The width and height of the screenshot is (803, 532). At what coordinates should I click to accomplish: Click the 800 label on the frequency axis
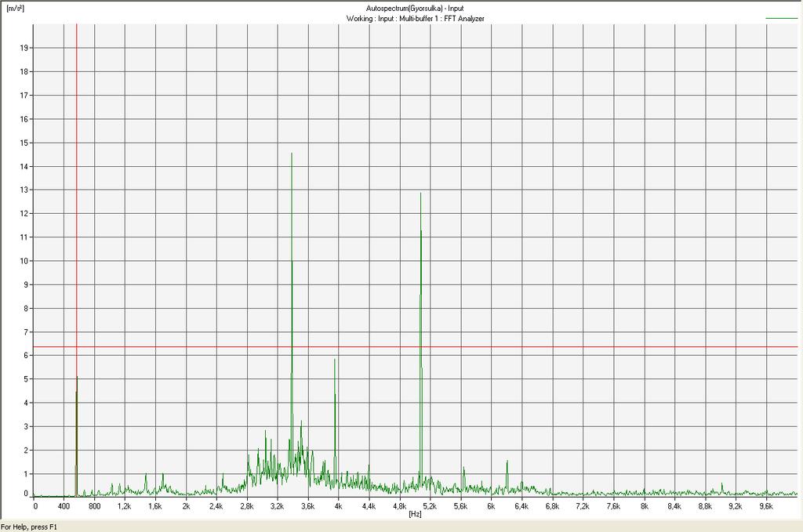(95, 506)
